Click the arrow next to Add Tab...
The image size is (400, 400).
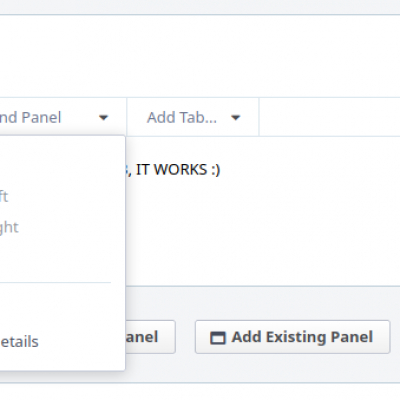(236, 118)
